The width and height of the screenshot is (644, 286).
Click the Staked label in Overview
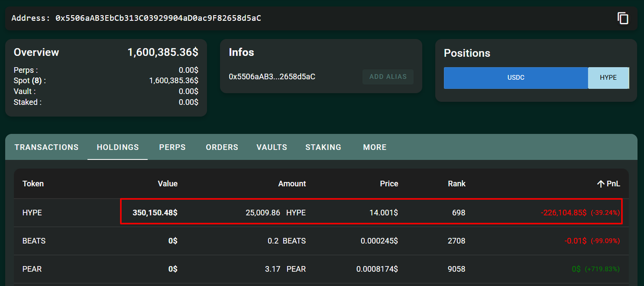point(27,102)
